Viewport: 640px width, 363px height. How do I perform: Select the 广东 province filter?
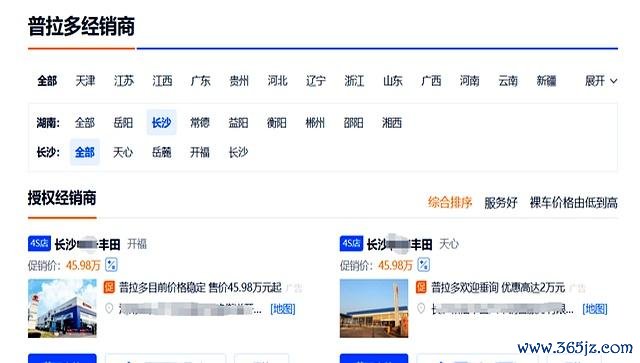pyautogui.click(x=200, y=81)
